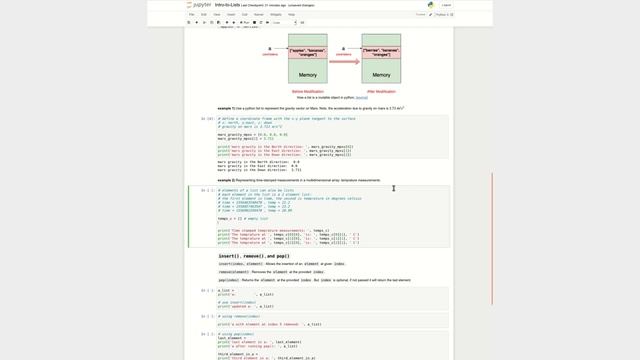Open the Insert menu
640x360 pixels.
coord(231,14)
